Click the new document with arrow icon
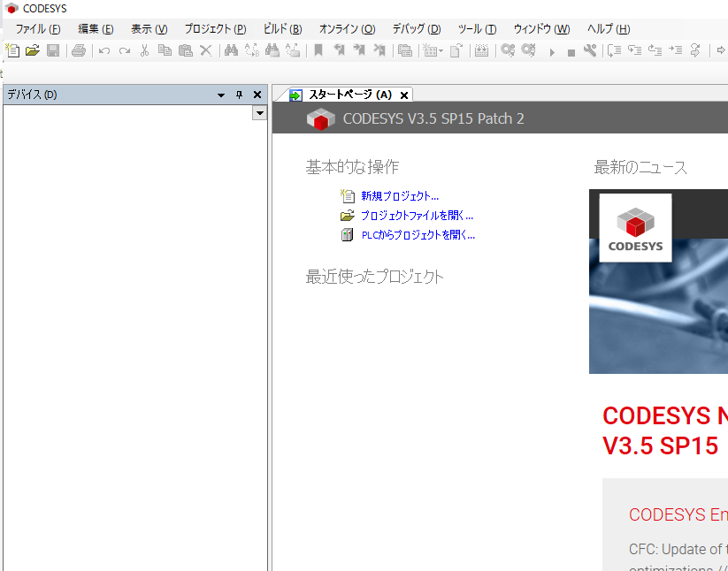Viewport: 728px width, 571px height. (456, 50)
